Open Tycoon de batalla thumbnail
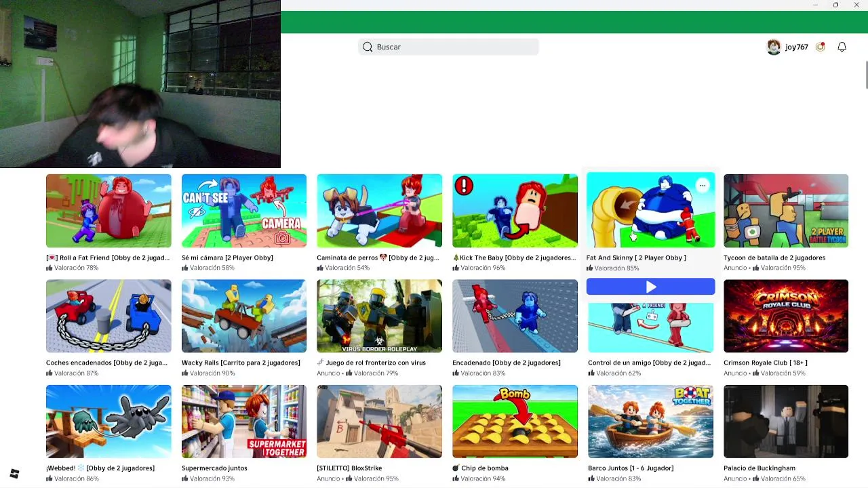868x488 pixels. [786, 211]
